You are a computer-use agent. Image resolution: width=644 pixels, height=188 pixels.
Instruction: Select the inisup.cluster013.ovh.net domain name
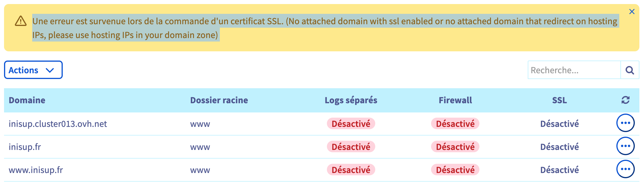(58, 124)
